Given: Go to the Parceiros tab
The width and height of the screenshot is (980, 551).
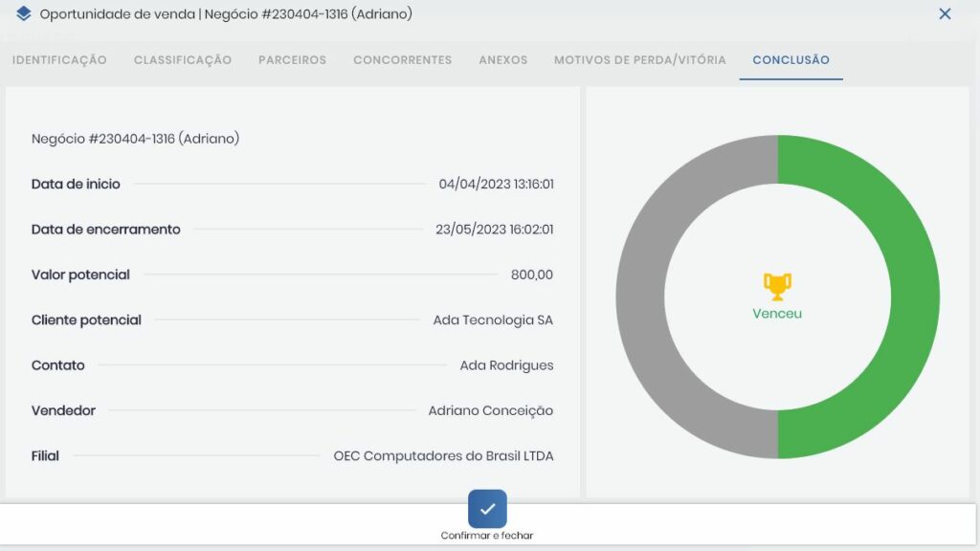Looking at the screenshot, I should [x=292, y=60].
